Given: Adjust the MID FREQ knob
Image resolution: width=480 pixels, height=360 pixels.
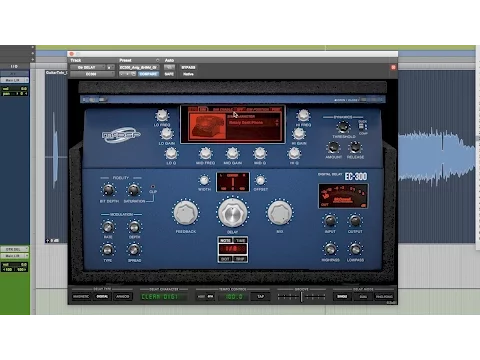Looking at the screenshot, I should tap(205, 153).
